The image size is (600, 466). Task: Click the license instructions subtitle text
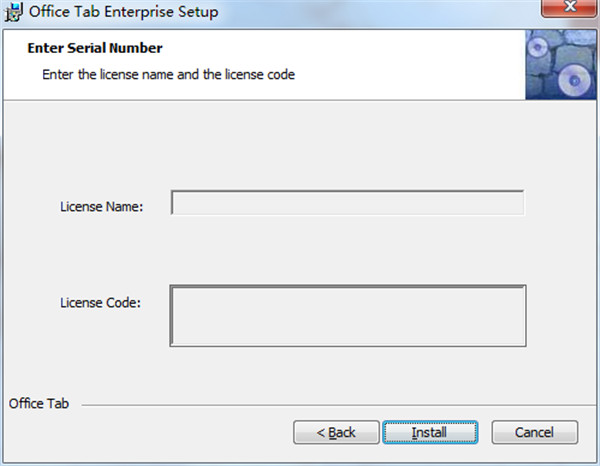tap(168, 74)
